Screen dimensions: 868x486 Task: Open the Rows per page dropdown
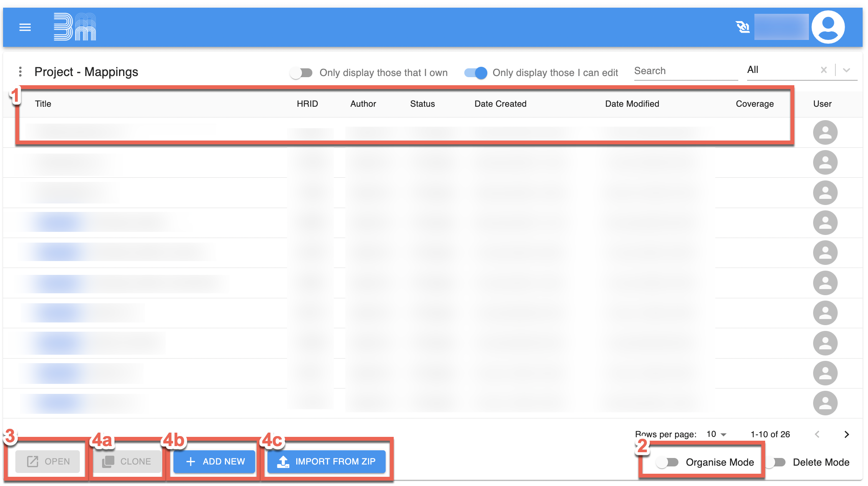[x=716, y=434]
